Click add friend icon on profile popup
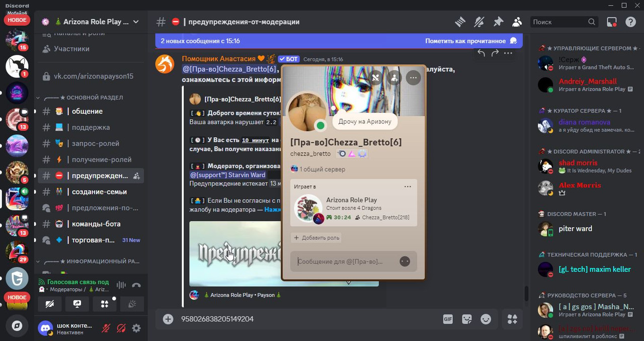This screenshot has height=341, width=644. (x=394, y=78)
